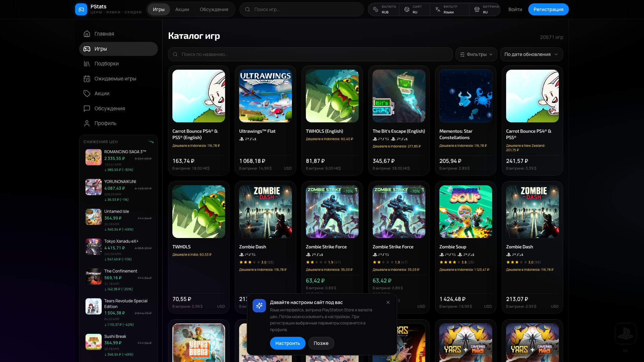
Task: Open Главная in the sidebar
Action: [x=118, y=34]
